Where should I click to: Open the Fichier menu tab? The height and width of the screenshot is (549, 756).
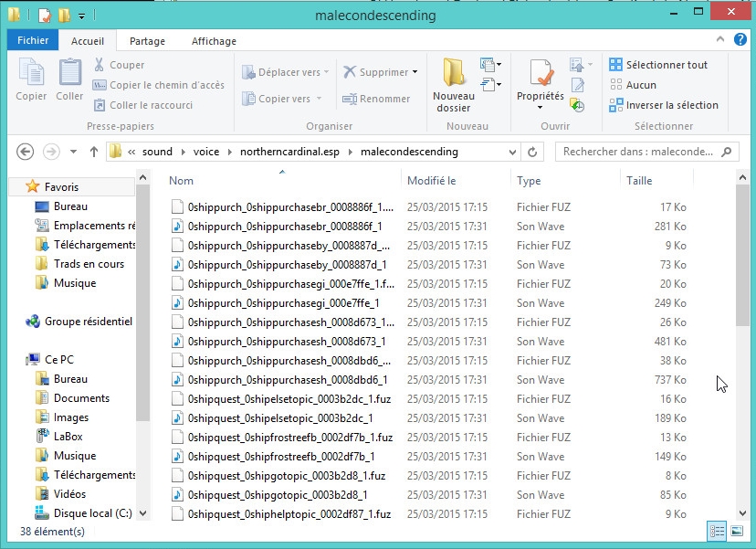pyautogui.click(x=33, y=40)
